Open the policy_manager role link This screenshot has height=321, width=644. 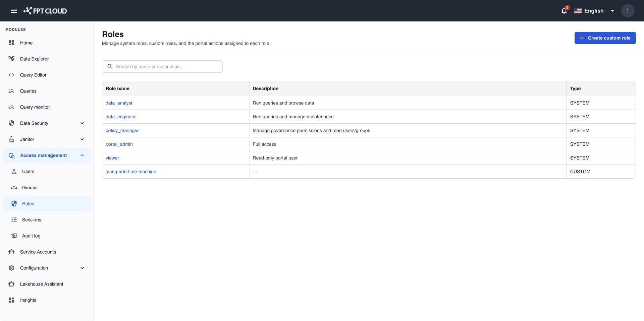pyautogui.click(x=122, y=130)
